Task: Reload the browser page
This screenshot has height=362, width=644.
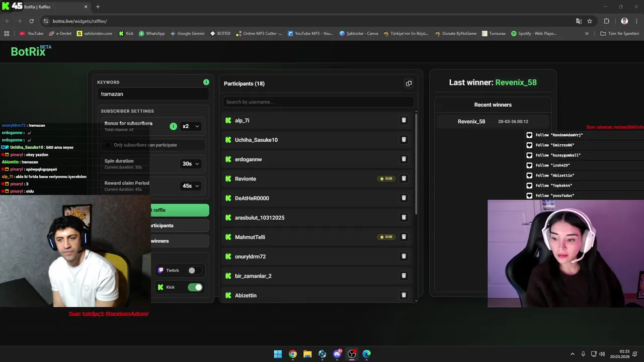Action: 31,21
